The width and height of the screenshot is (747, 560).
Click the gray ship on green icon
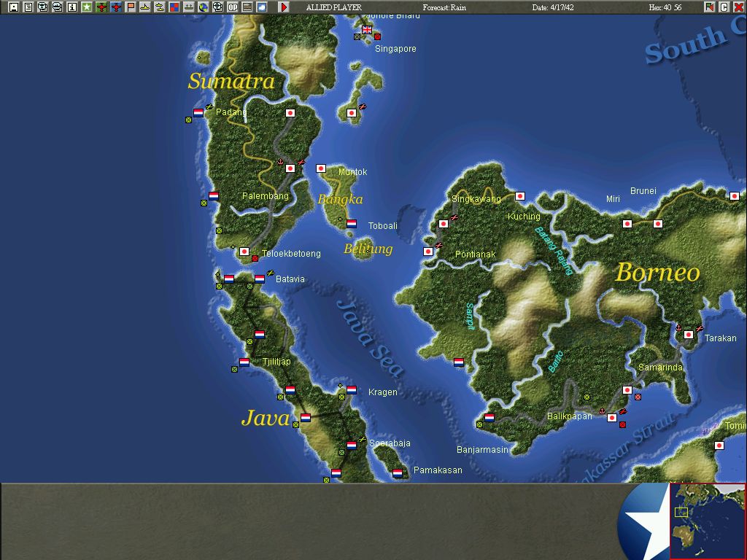(x=189, y=7)
